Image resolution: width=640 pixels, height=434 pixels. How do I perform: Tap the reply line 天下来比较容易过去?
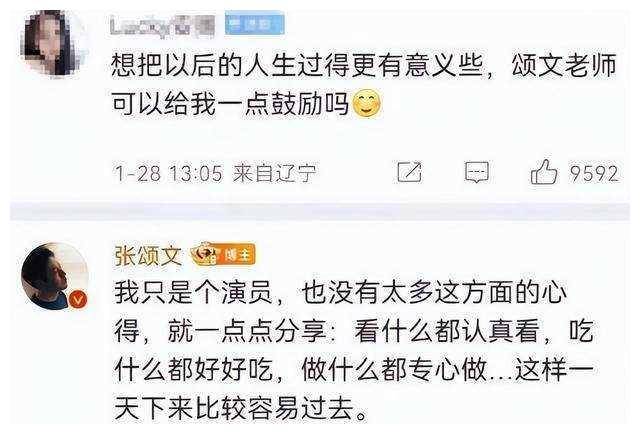(241, 408)
